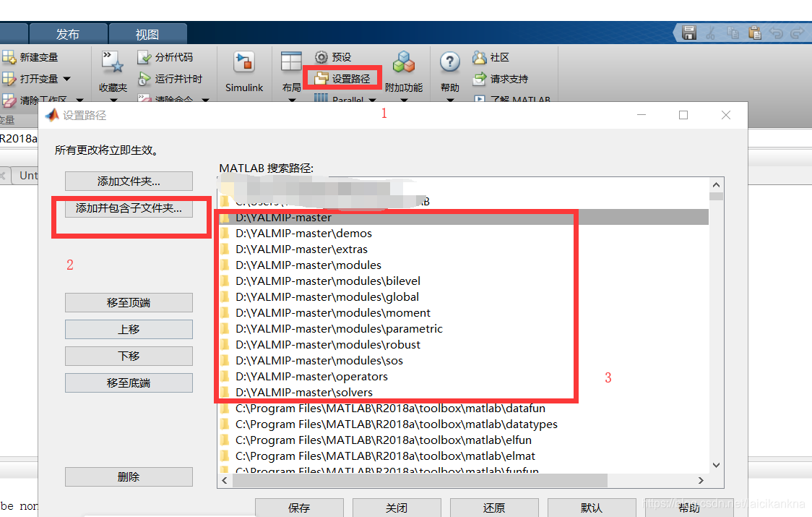812x517 pixels.
Task: Click the horizontal scrollbar thumb in path list
Action: click(x=420, y=481)
